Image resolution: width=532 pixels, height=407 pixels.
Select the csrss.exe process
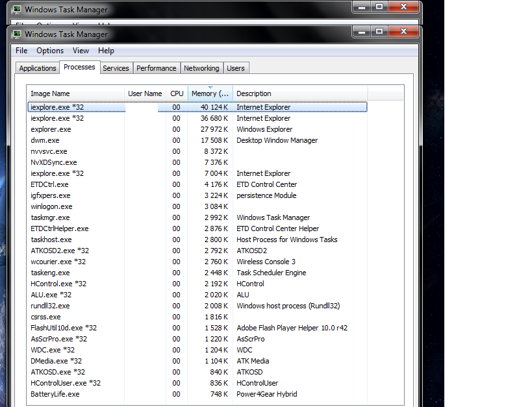[197, 317]
